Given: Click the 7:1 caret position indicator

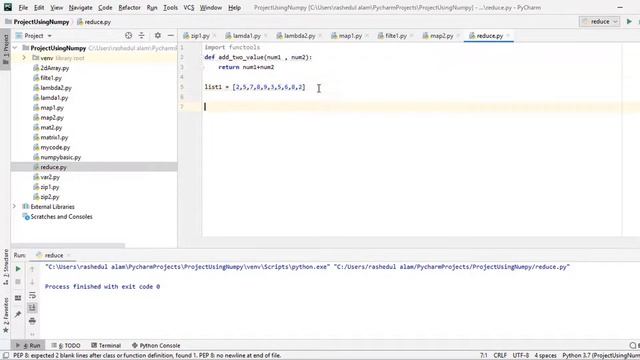Looking at the screenshot, I should coord(484,356).
